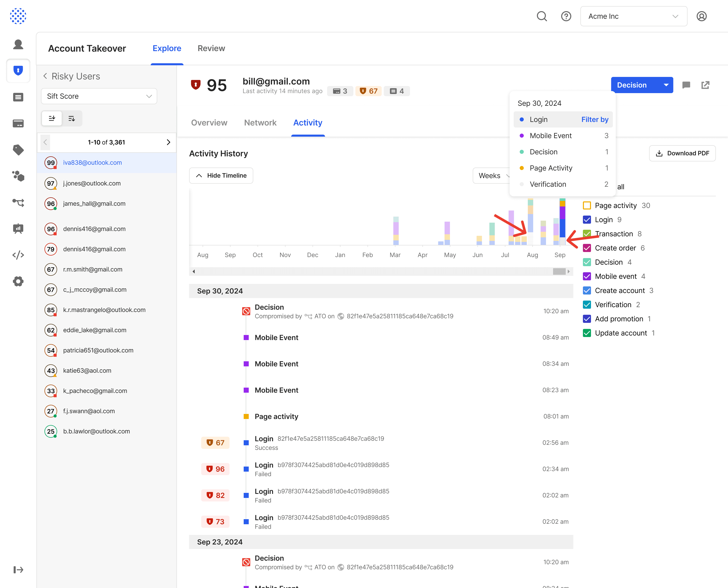Open the user profile icon
This screenshot has height=588, width=728.
[701, 16]
